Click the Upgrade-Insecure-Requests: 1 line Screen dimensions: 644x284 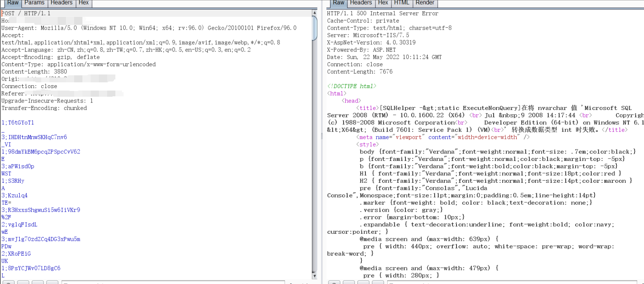pos(47,101)
